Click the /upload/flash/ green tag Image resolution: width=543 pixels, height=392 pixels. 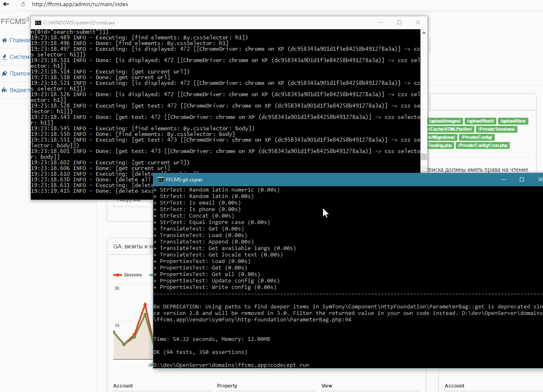pos(481,121)
